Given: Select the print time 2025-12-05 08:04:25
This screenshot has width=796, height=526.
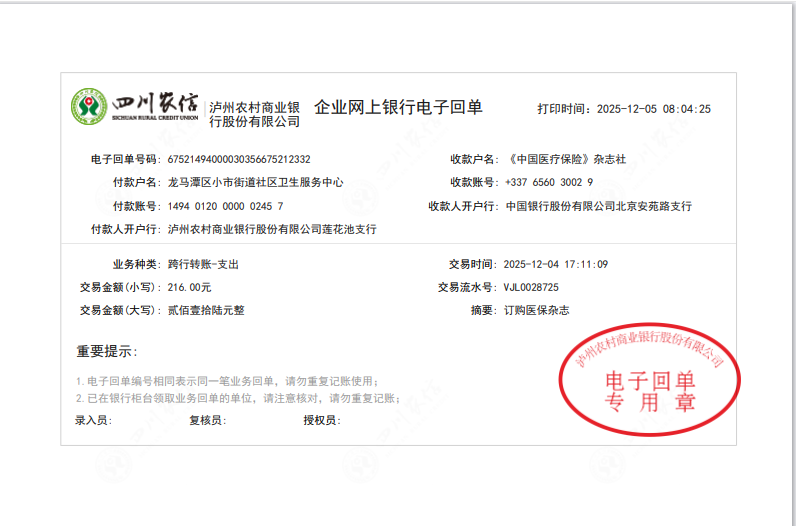Looking at the screenshot, I should [x=653, y=110].
